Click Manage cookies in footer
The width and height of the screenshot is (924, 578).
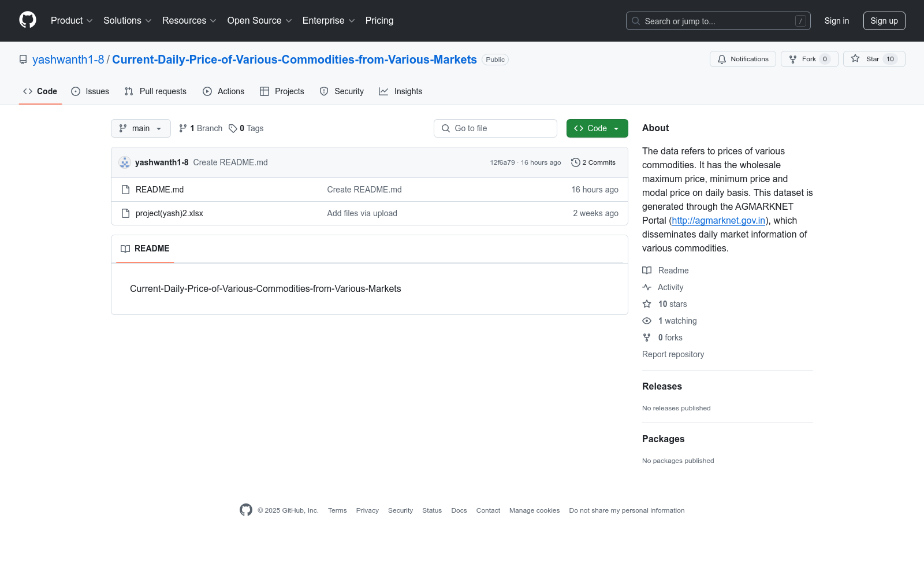(535, 510)
